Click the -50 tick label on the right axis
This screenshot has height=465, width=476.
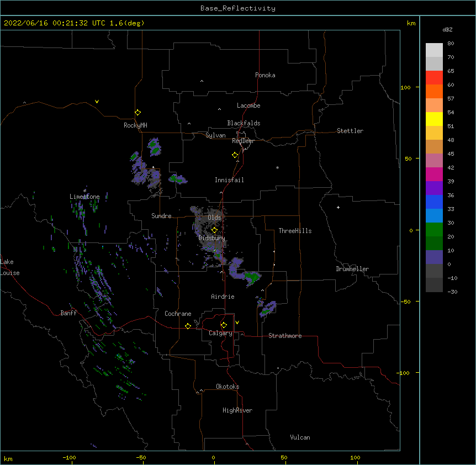tap(405, 302)
